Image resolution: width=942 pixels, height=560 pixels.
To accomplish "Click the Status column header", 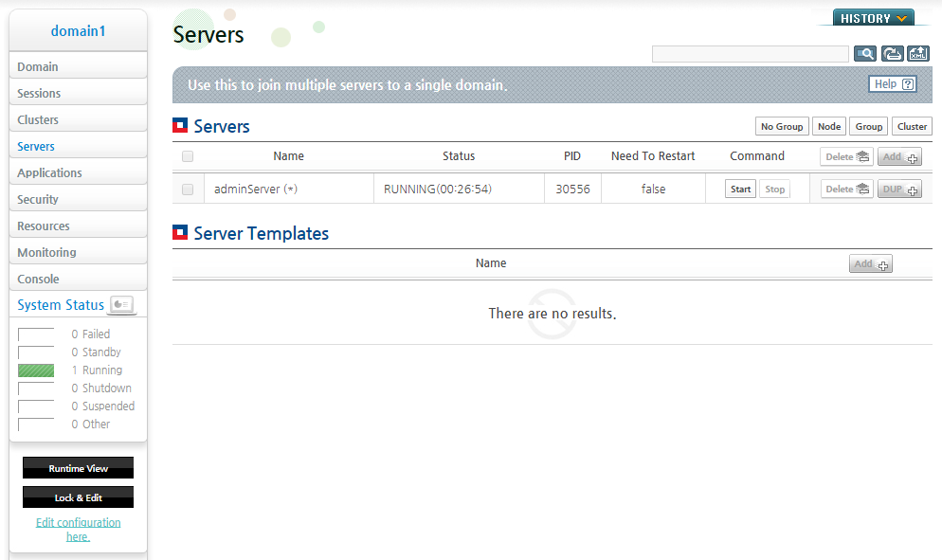I will 459,156.
